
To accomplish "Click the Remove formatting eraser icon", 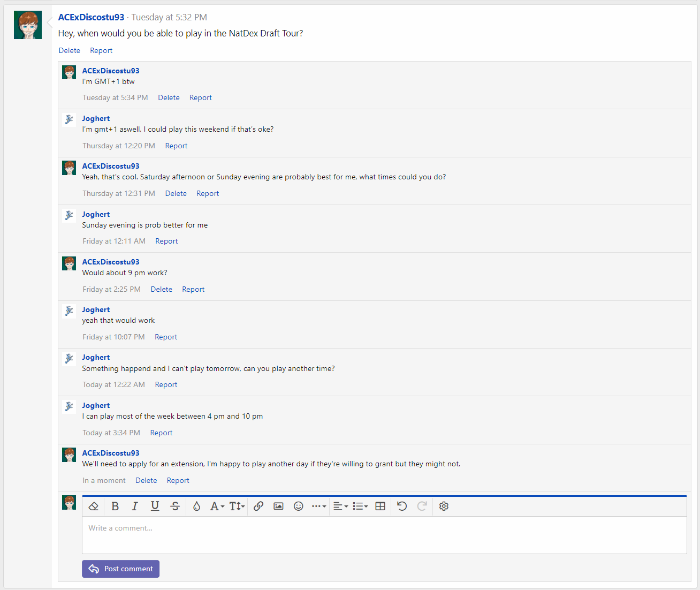I will pyautogui.click(x=93, y=506).
